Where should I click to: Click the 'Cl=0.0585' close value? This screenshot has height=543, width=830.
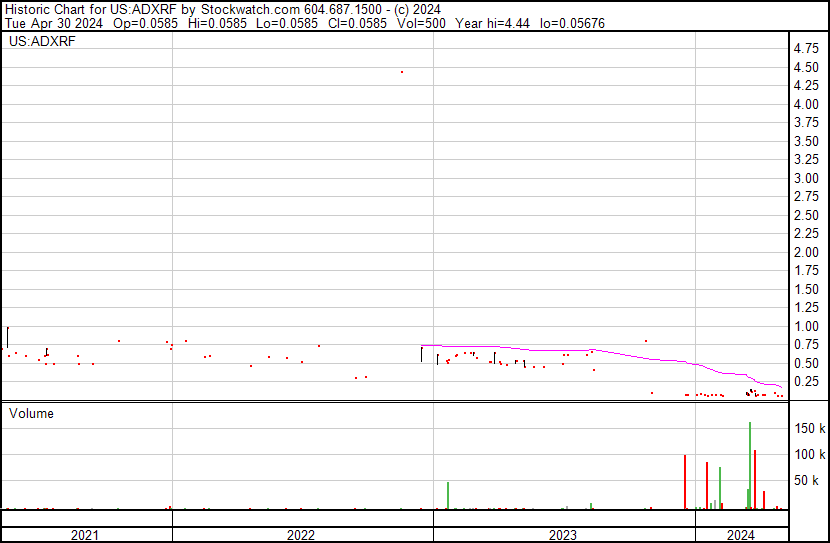pos(357,23)
